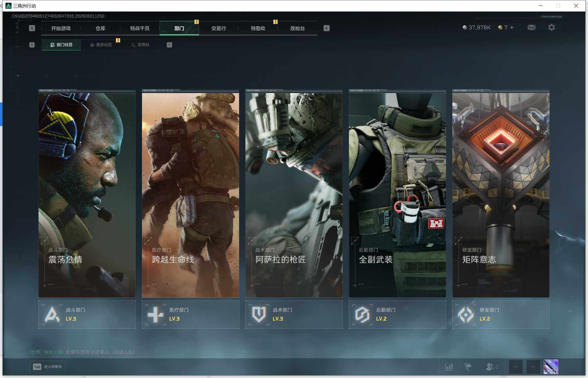Click the 医疗部门 LV.3 level panel

click(x=191, y=314)
